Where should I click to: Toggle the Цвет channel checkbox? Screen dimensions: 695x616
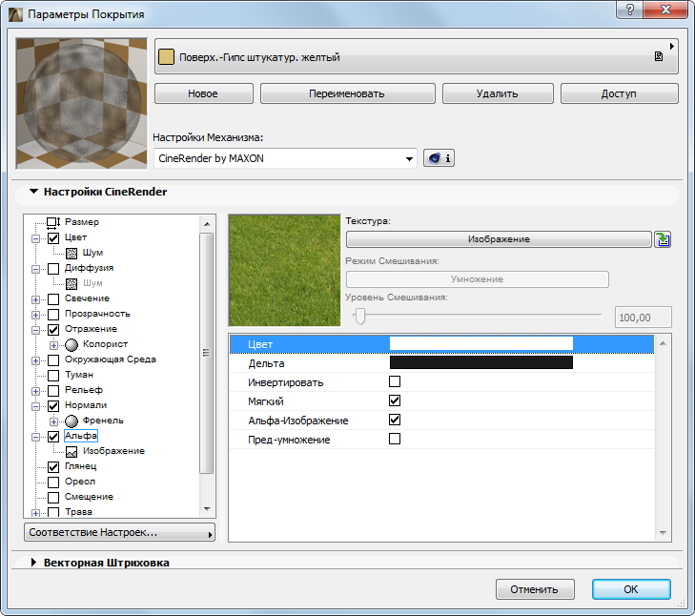tap(53, 238)
